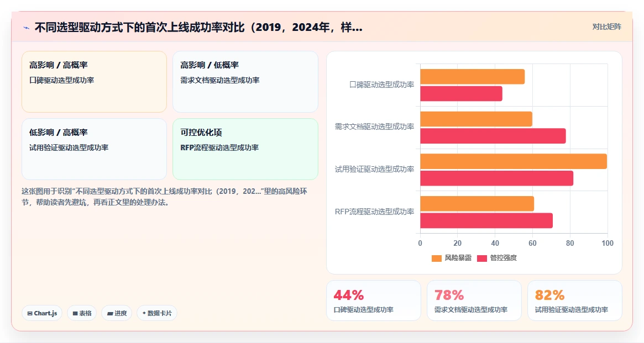This screenshot has height=343, width=644.
Task: Click y-axis label 试用验证驱动选型成功率
Action: coord(374,169)
